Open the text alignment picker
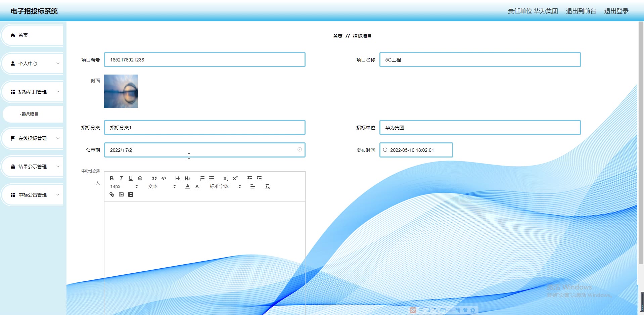Image resolution: width=644 pixels, height=315 pixels. [253, 186]
